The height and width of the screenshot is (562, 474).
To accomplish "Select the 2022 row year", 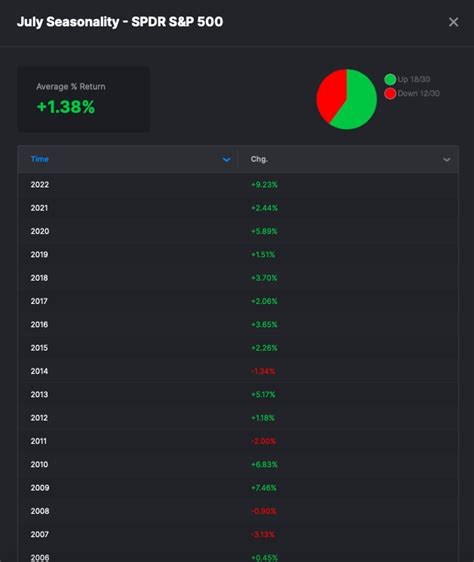I will pos(40,185).
